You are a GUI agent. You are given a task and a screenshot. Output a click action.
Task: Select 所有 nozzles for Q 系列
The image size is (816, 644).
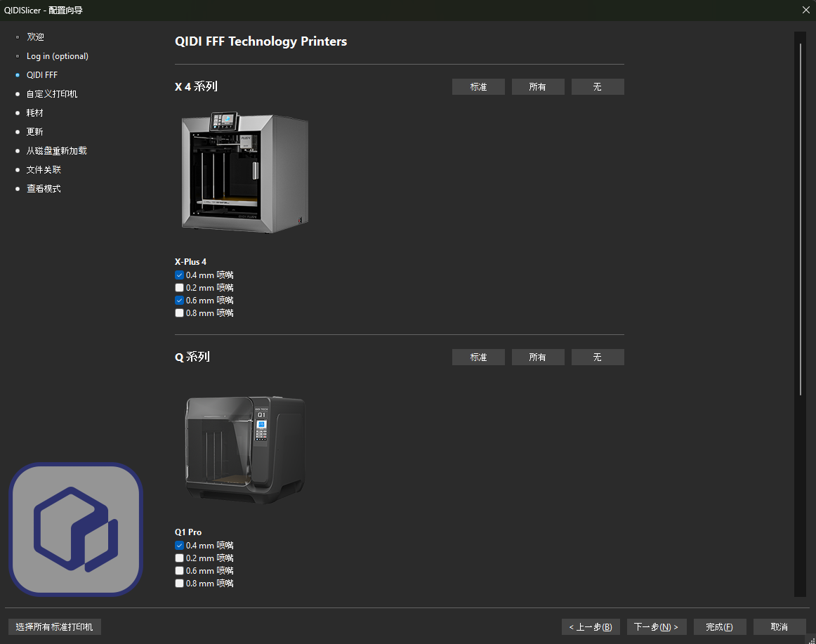(538, 357)
